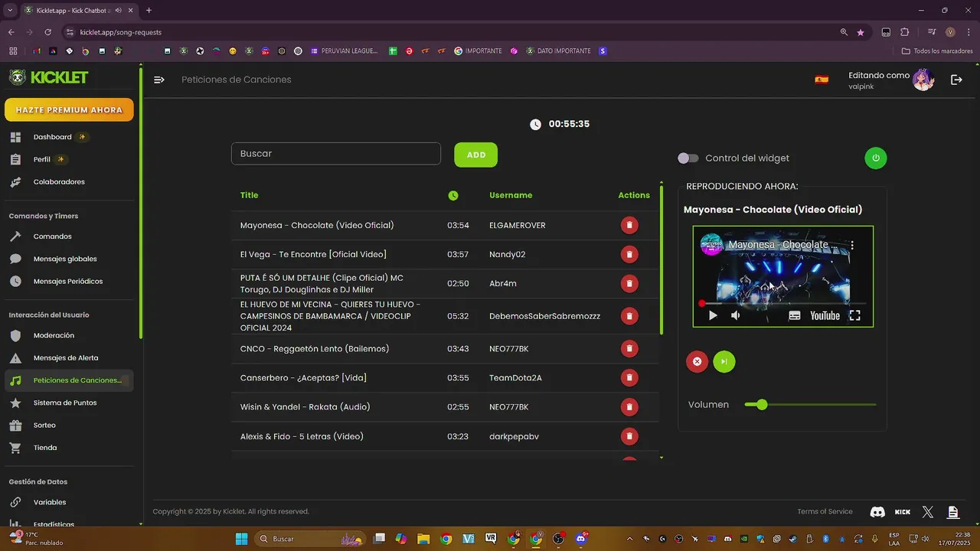Delete Alexis & Fido - 5 Letras request
This screenshot has height=551, width=980.
click(x=629, y=436)
